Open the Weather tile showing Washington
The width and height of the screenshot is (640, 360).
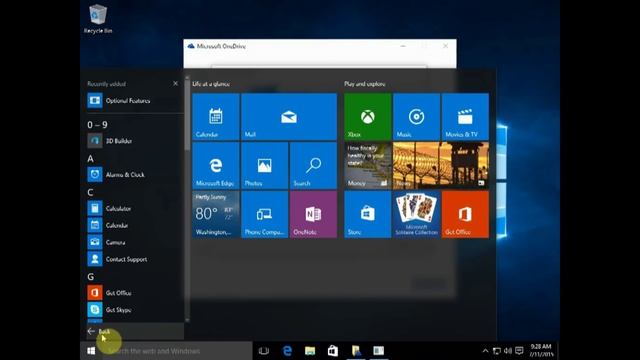[216, 214]
